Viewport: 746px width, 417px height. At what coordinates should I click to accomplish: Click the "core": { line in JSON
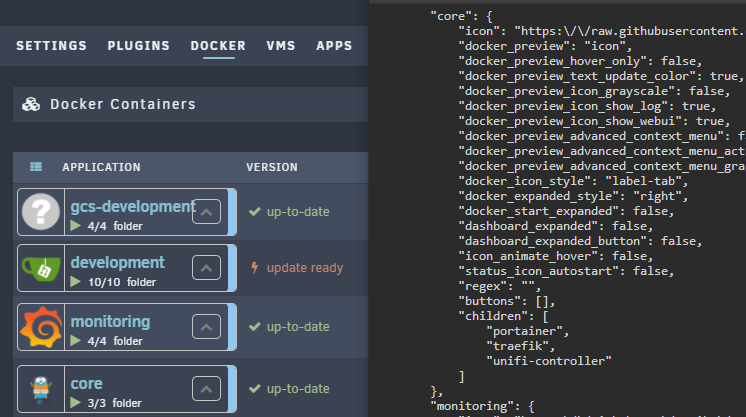pyautogui.click(x=461, y=16)
